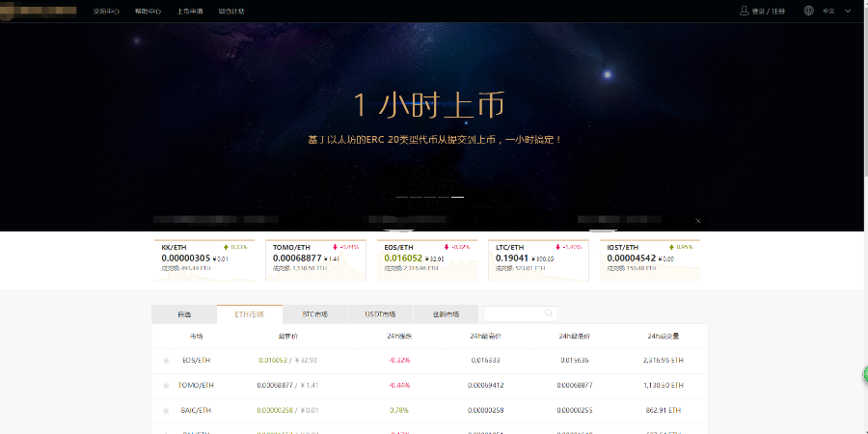Click the search magnifier icon in market filter

[x=549, y=313]
